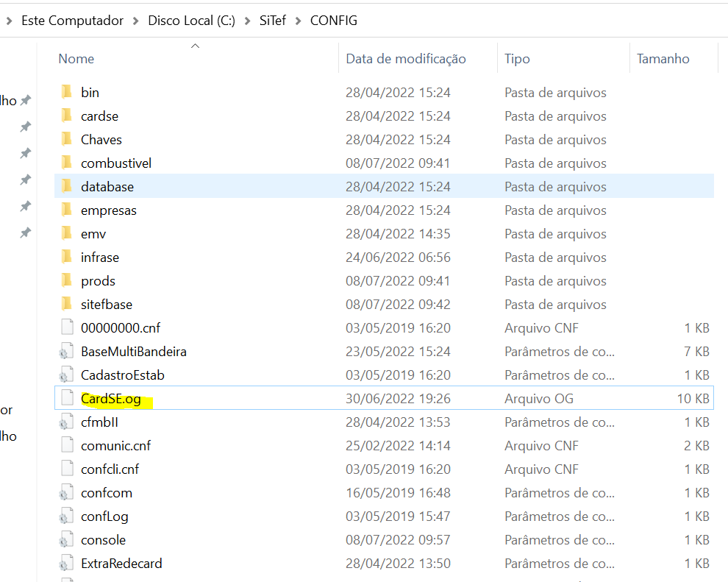This screenshot has height=582, width=728.
Task: Click the 10 KB size cell
Action: point(693,399)
